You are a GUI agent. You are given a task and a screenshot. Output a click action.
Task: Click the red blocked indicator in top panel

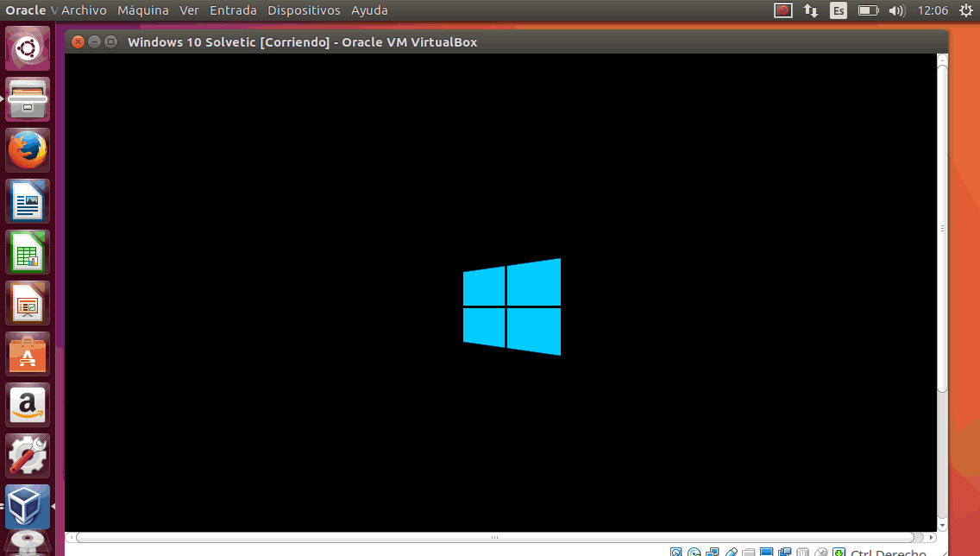783,10
